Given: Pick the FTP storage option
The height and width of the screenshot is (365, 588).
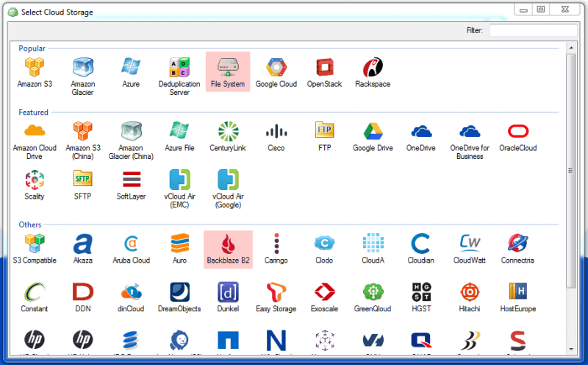Looking at the screenshot, I should click(x=324, y=136).
